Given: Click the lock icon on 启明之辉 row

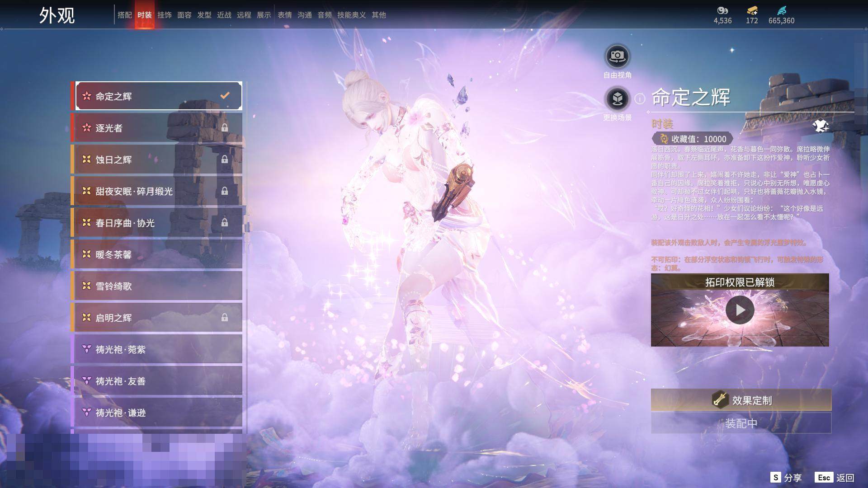Looking at the screenshot, I should tap(224, 318).
